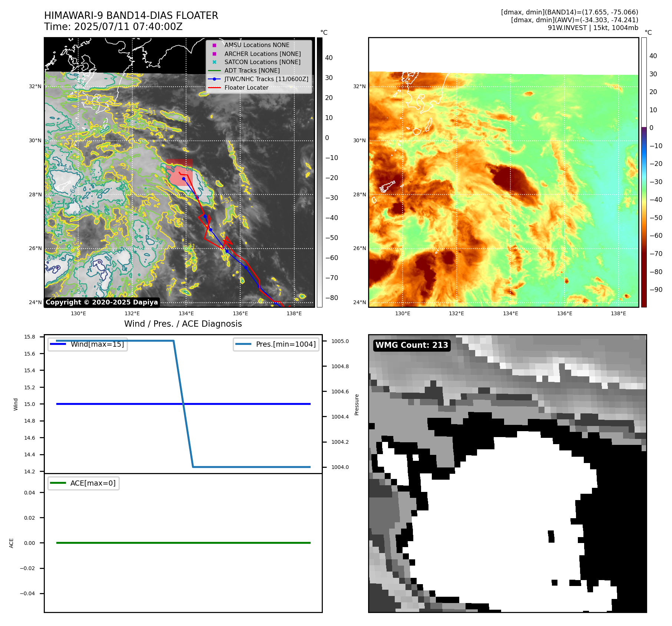Click the '1004.0' pressure tick label

(340, 467)
